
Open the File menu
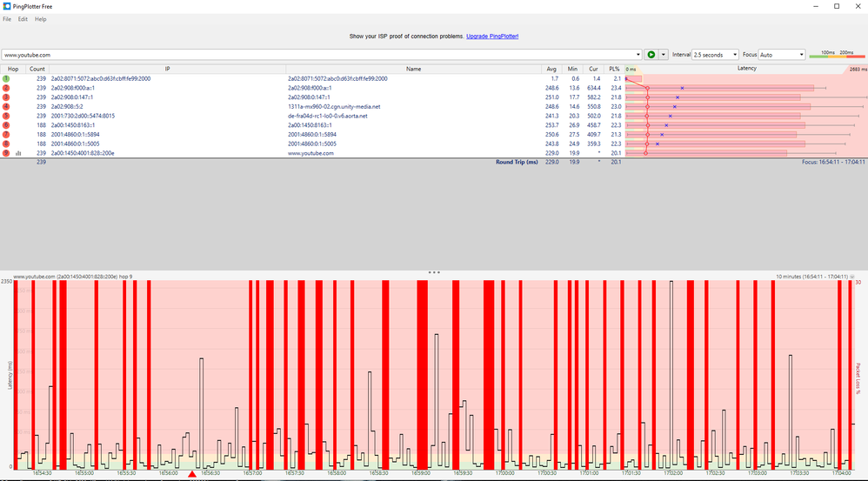[7, 19]
